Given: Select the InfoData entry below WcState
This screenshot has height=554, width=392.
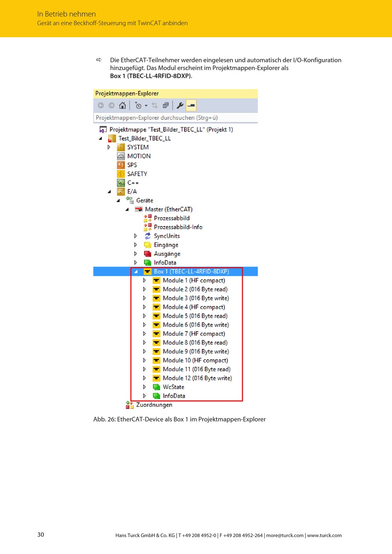Looking at the screenshot, I should (174, 396).
